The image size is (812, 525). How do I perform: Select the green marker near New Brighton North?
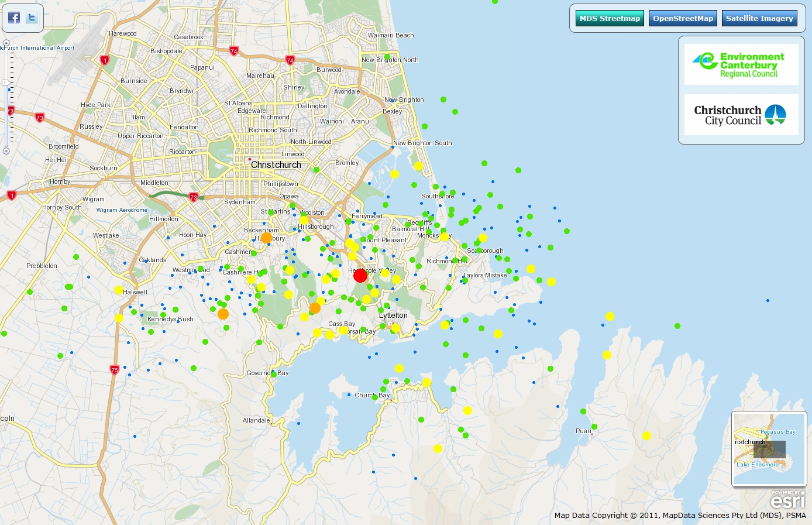click(387, 57)
